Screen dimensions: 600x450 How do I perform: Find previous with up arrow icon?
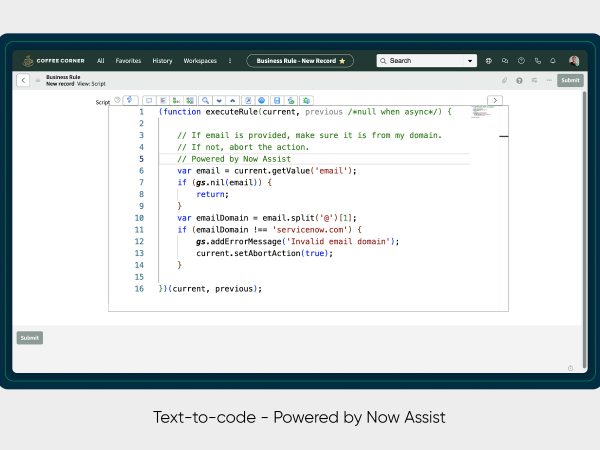click(232, 100)
